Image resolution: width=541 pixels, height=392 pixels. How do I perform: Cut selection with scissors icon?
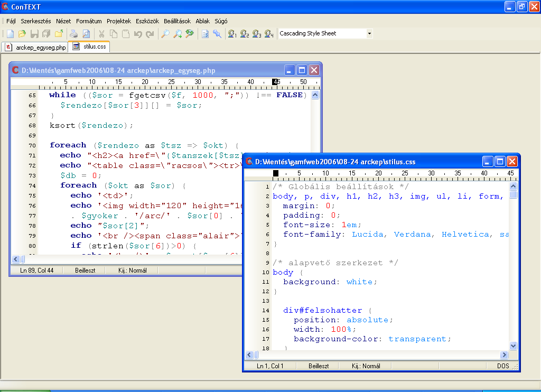coord(101,33)
